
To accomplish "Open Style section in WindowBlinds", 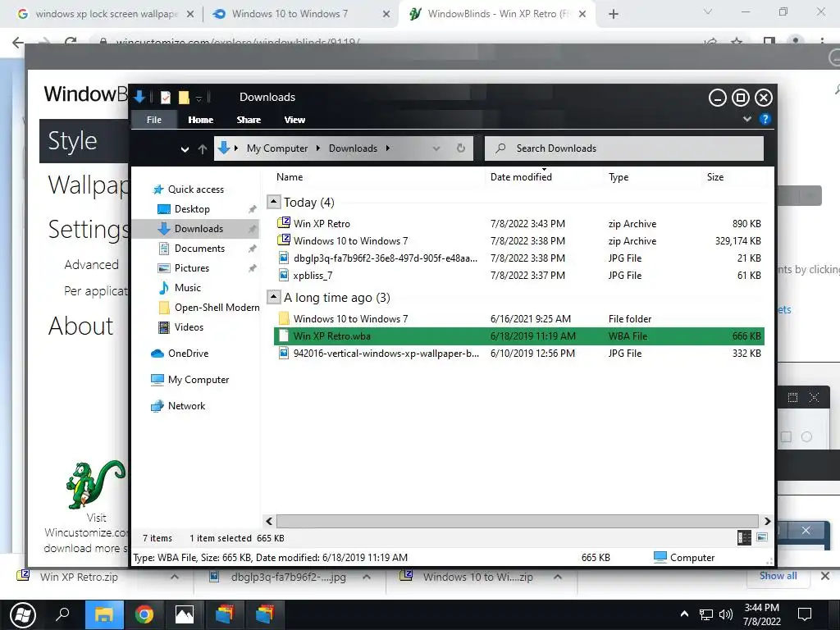I will (x=84, y=141).
